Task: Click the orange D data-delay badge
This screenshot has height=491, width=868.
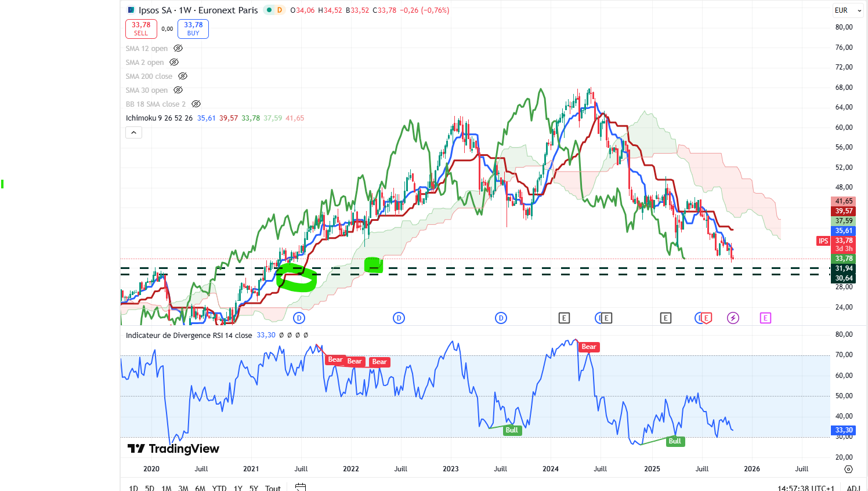Action: (280, 10)
